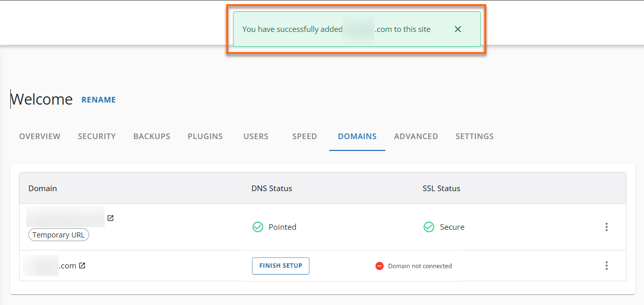Click the red Domain not connected icon
The image size is (644, 305).
coord(380,266)
